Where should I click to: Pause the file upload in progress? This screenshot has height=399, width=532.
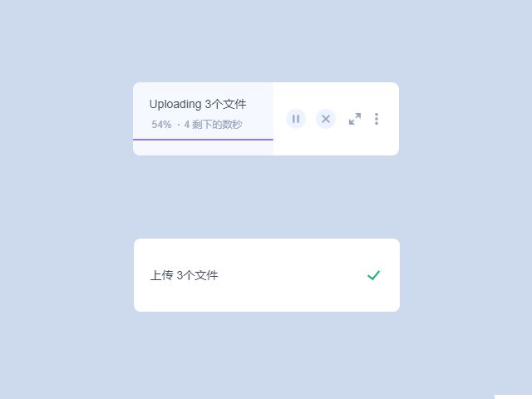(296, 119)
